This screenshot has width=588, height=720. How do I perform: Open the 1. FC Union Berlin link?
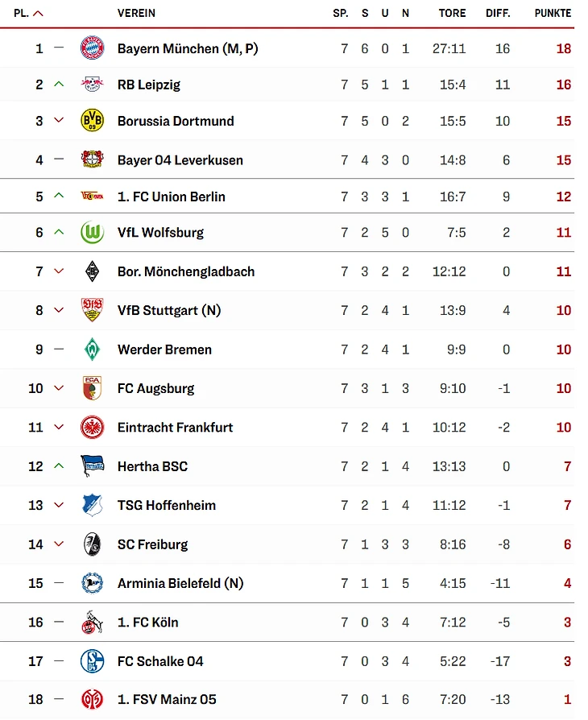coord(172,197)
